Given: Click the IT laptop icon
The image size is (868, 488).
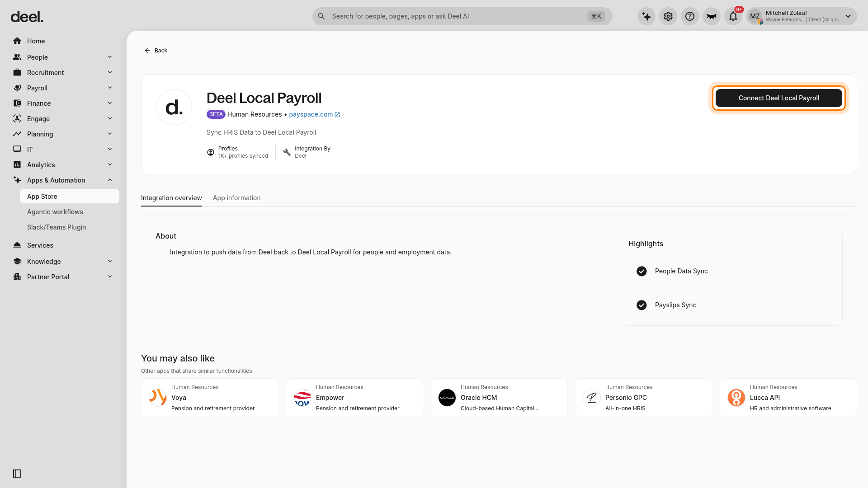Looking at the screenshot, I should [x=17, y=150].
